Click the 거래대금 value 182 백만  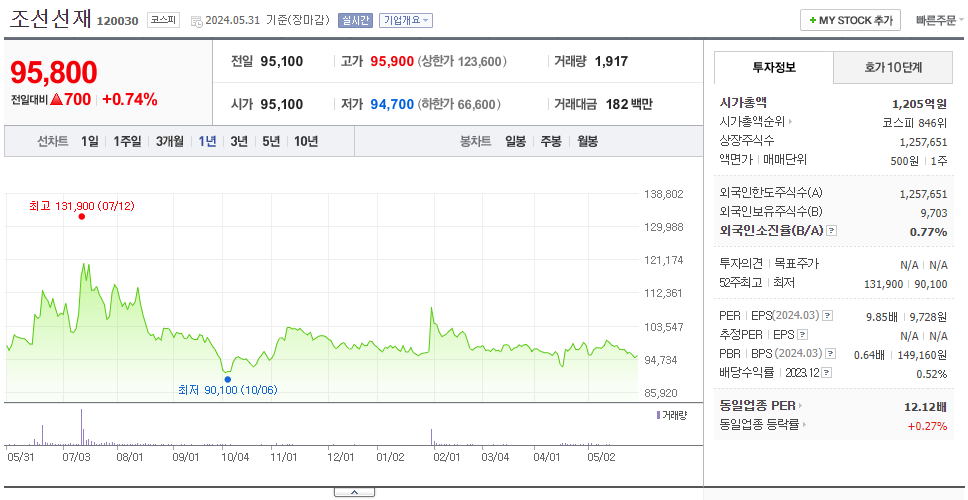pyautogui.click(x=629, y=104)
